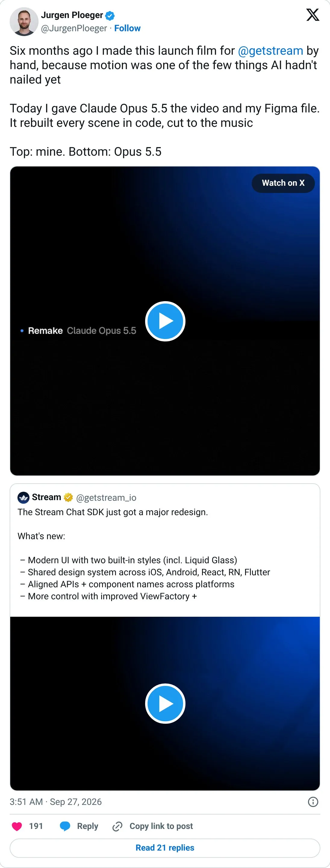The width and height of the screenshot is (330, 868).
Task: Play the Remake Claude Opus 5.5 video
Action: pyautogui.click(x=165, y=321)
